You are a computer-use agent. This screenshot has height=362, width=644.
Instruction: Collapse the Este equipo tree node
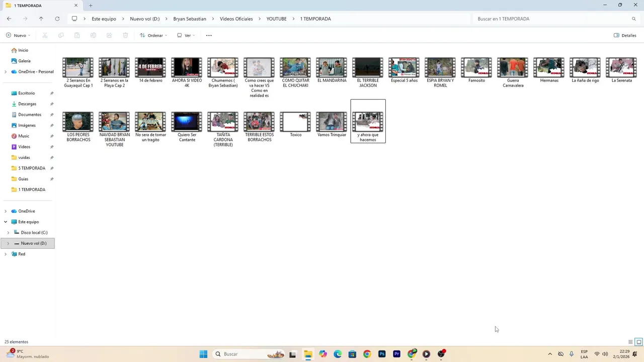6,222
